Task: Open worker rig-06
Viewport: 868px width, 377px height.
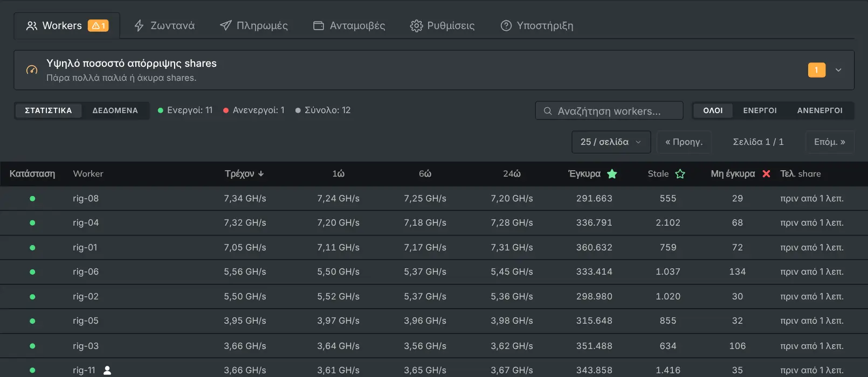Action: pyautogui.click(x=86, y=272)
